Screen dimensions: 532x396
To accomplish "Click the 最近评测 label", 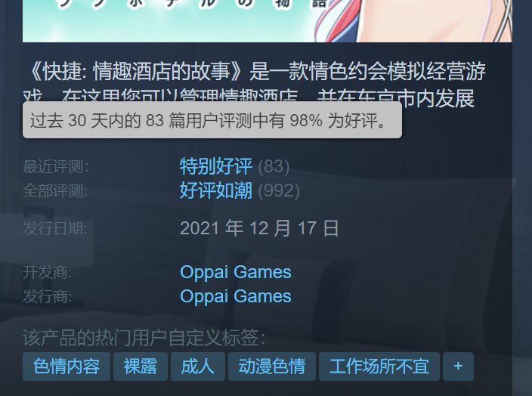I will [56, 166].
